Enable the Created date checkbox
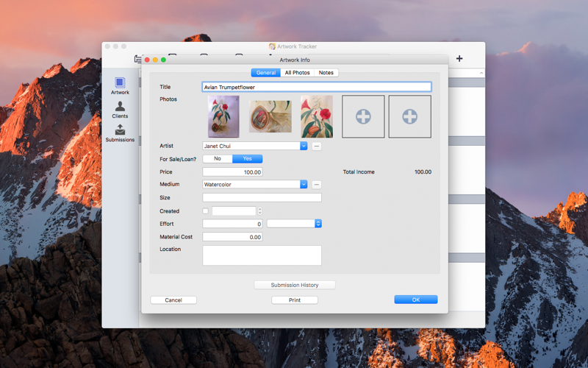The height and width of the screenshot is (368, 588). click(x=206, y=211)
